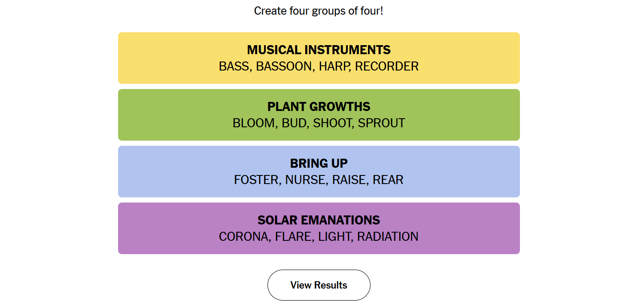The width and height of the screenshot is (644, 301).
Task: Click the word CORONA in purple group
Action: tap(244, 236)
